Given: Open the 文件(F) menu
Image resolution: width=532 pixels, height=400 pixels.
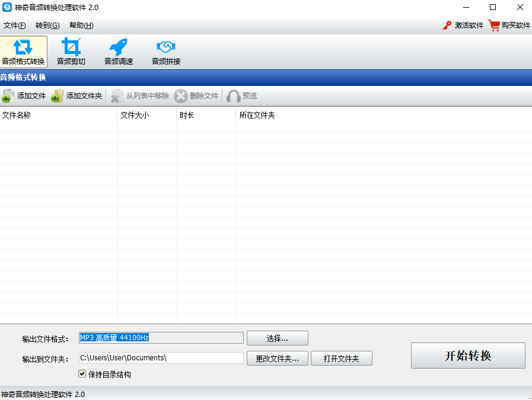Looking at the screenshot, I should [15, 25].
